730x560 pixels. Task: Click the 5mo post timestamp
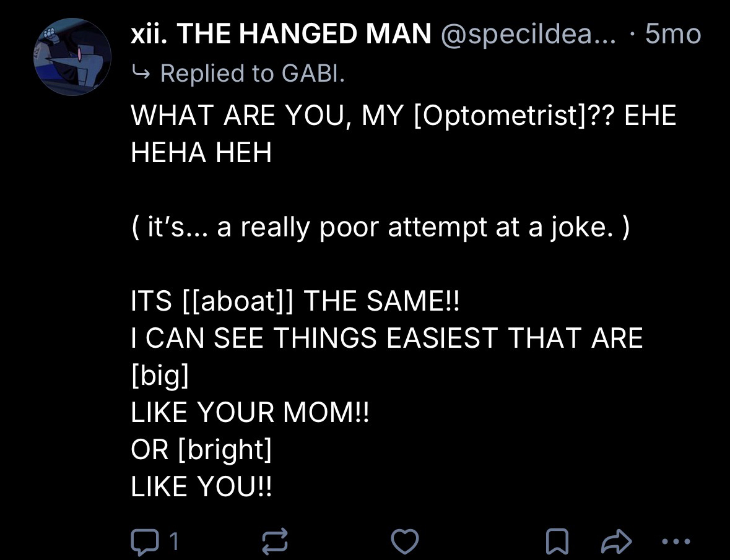672,35
